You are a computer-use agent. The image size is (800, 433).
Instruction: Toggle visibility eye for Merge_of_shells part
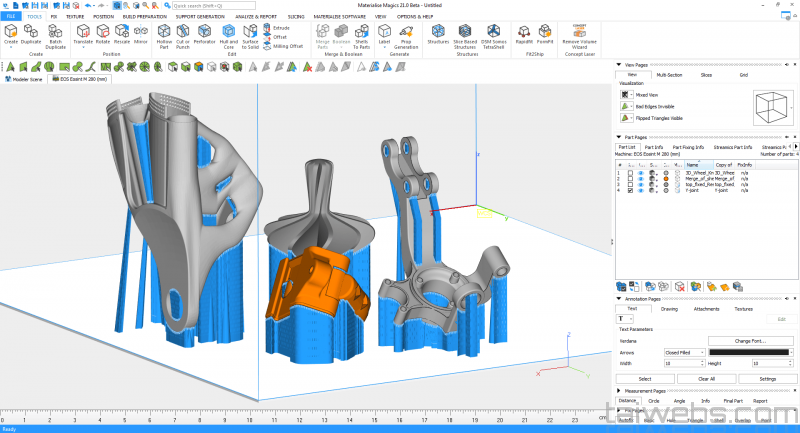point(641,178)
